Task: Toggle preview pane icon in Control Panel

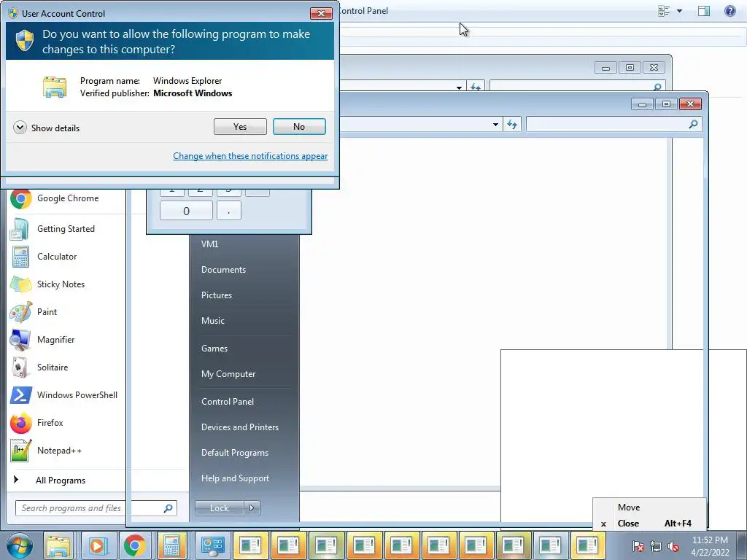Action: pos(704,11)
